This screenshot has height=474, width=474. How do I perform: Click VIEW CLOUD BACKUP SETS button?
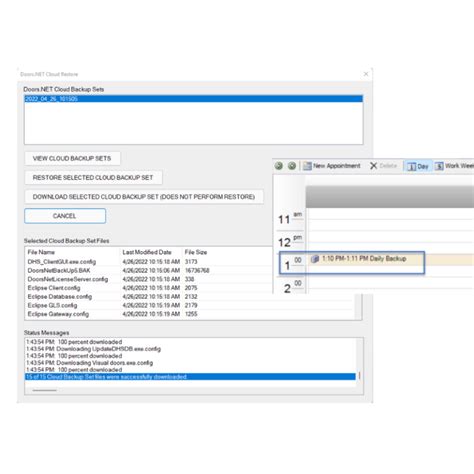point(72,158)
